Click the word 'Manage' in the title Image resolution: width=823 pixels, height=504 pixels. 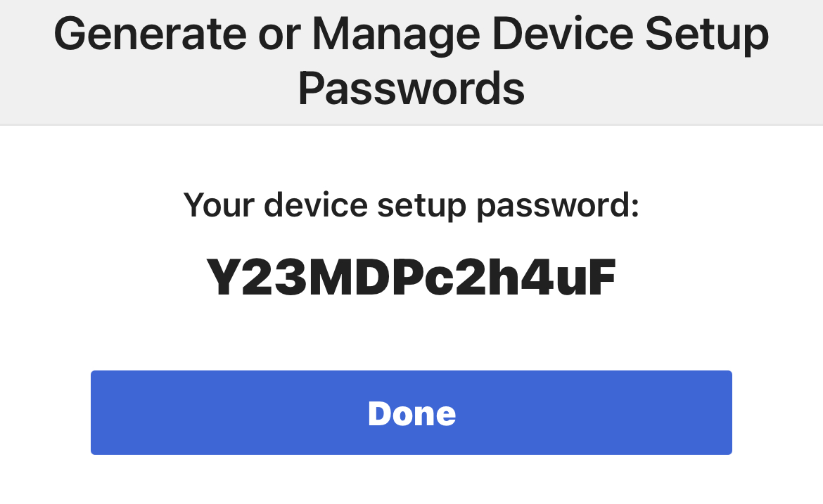(396, 35)
